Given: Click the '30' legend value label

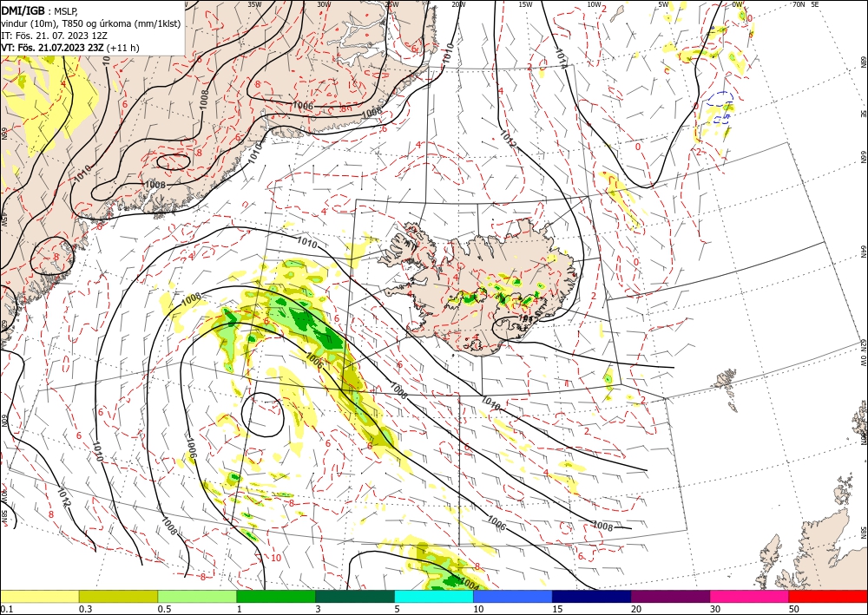Looking at the screenshot, I should (x=715, y=609).
